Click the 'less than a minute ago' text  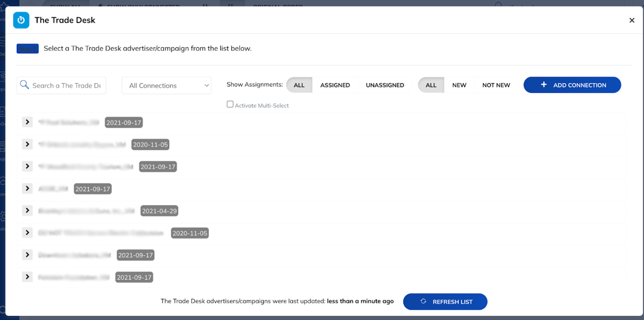[360, 302]
